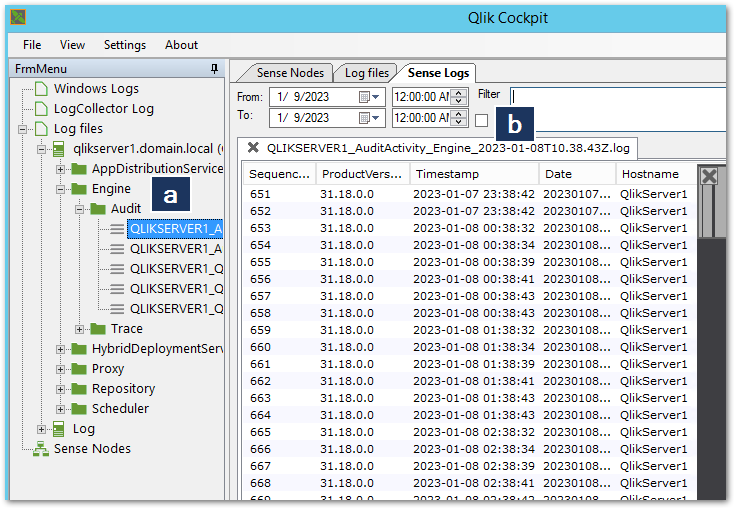
Task: Switch to the Log files tab
Action: (x=367, y=73)
